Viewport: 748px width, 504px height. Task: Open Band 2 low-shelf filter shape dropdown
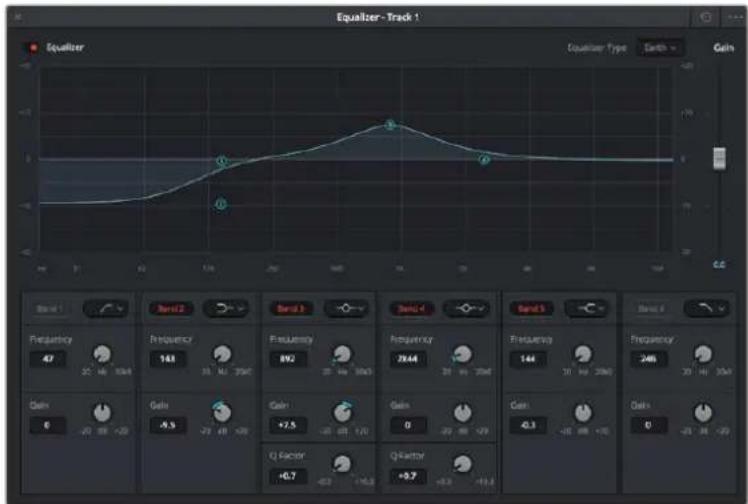226,309
